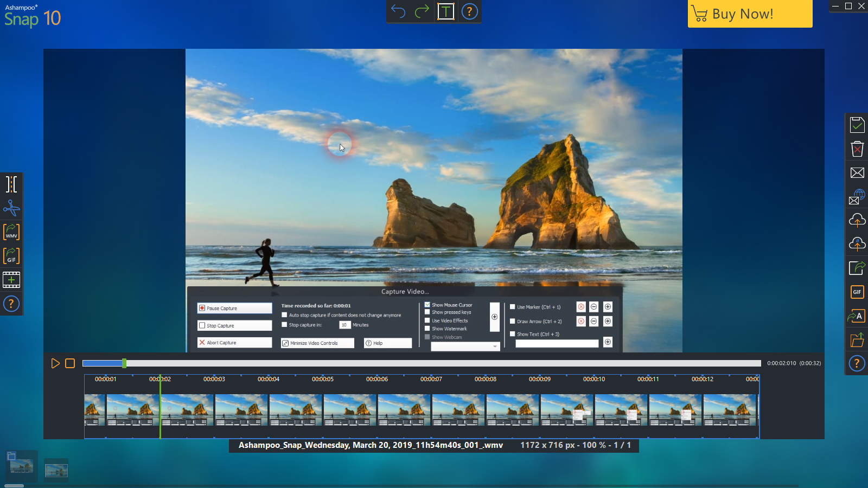Viewport: 868px width, 488px height.
Task: Open the webcam dropdown below Show Webcam
Action: pos(465,346)
